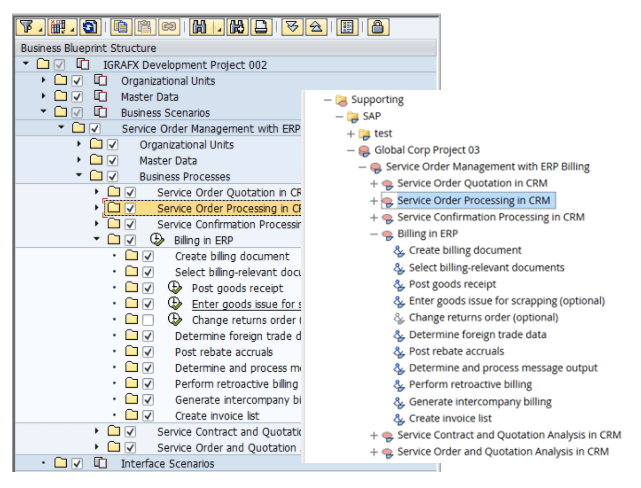Select Service Order Management with ERP Billing
Screen dimensions: 641x488
pyautogui.click(x=487, y=167)
